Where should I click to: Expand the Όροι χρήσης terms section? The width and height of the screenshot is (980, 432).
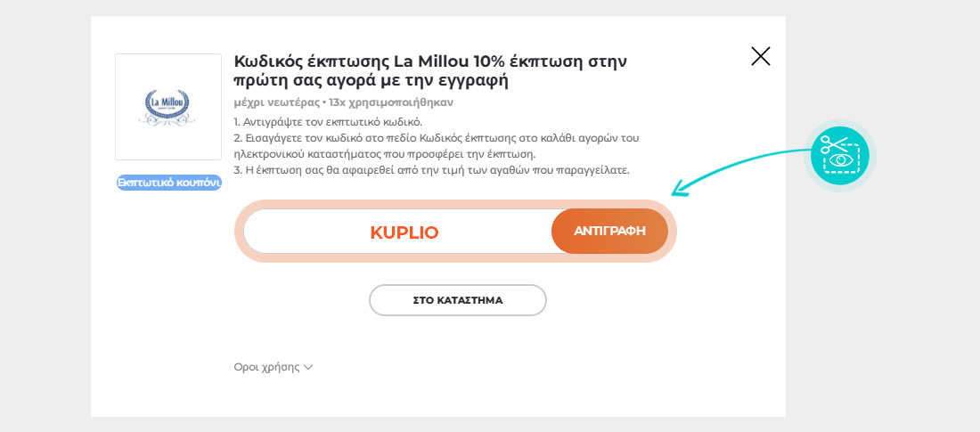pyautogui.click(x=266, y=367)
